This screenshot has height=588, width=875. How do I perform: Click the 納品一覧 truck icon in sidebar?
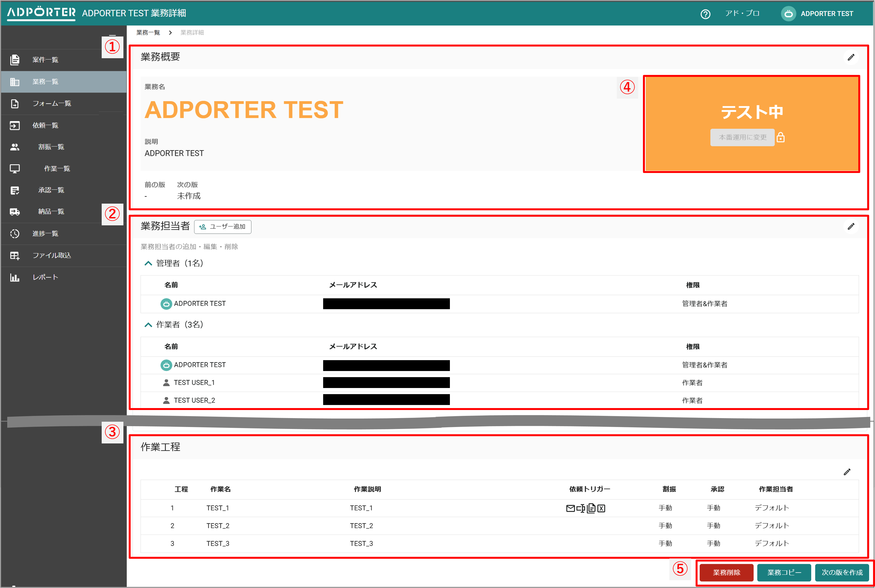point(15,212)
